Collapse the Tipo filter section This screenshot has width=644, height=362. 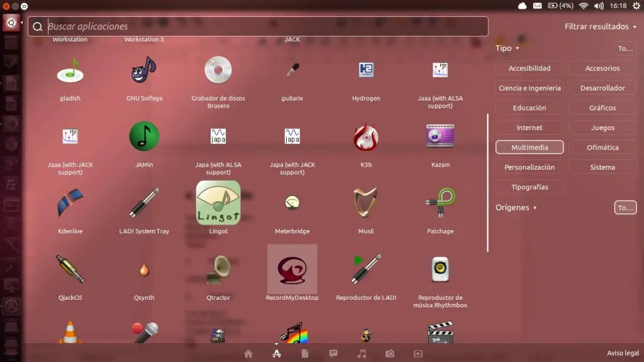[508, 48]
